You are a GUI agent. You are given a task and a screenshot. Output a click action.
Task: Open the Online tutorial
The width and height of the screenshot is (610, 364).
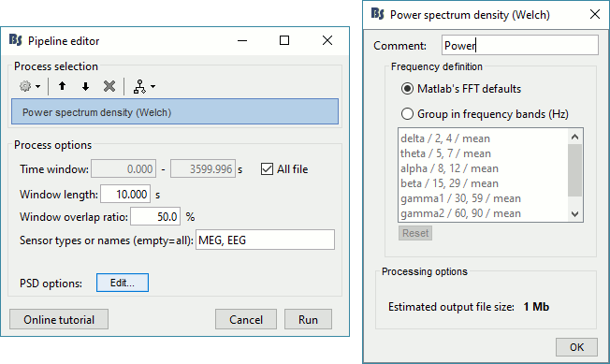[x=59, y=319]
